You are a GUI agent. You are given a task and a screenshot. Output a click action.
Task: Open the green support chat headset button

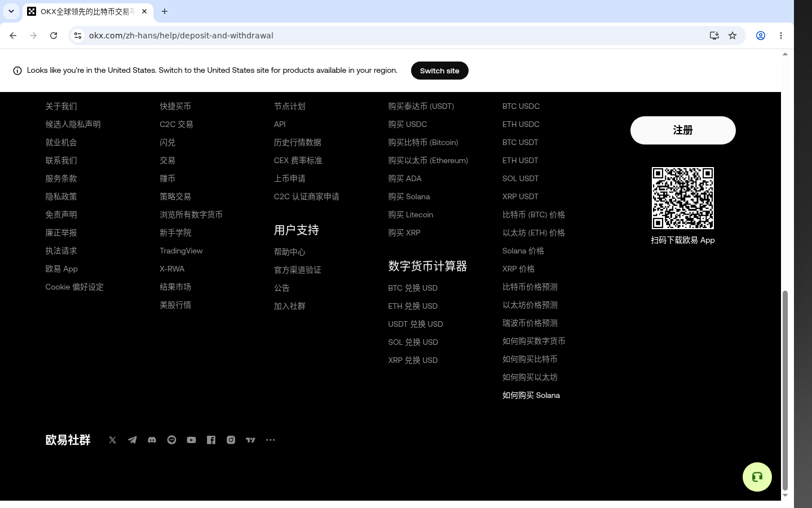tap(757, 477)
